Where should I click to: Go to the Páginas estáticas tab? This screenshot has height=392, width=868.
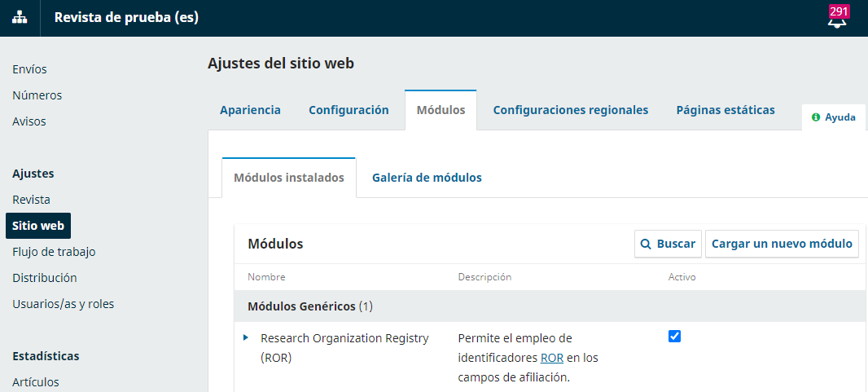725,110
